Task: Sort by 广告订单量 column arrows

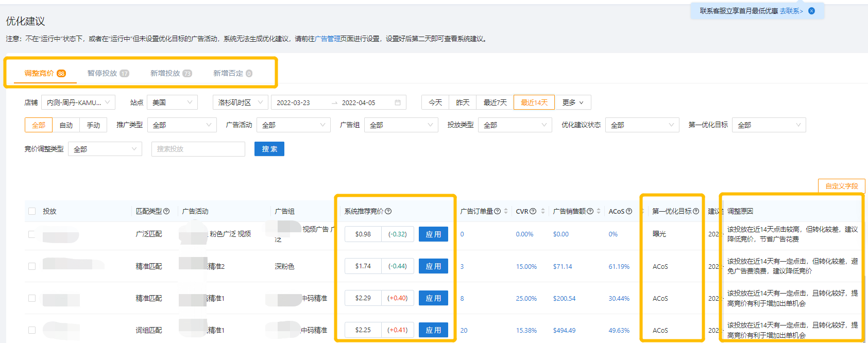Action: click(506, 211)
